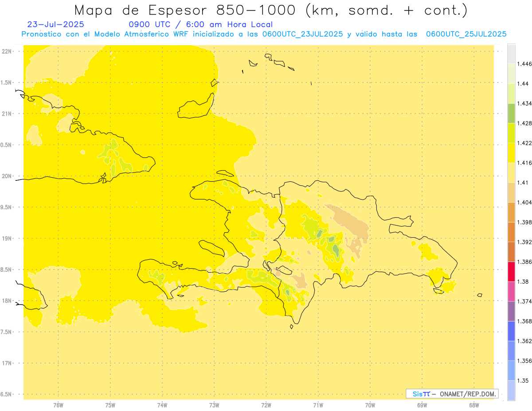Viewport: 532px width, 411px height.
Task: Click the 'ONAMET/REP.DOM.' credit box
Action: point(452,394)
